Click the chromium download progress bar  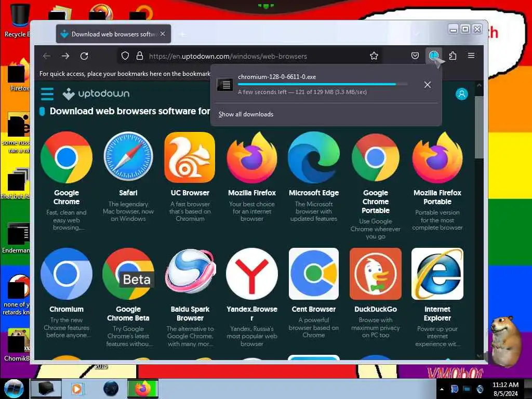[x=323, y=84]
